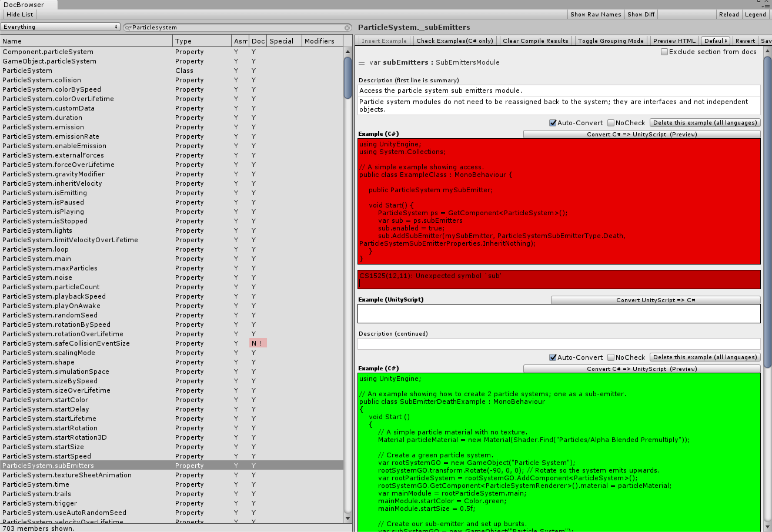Click inside the red C# example code

point(559,202)
